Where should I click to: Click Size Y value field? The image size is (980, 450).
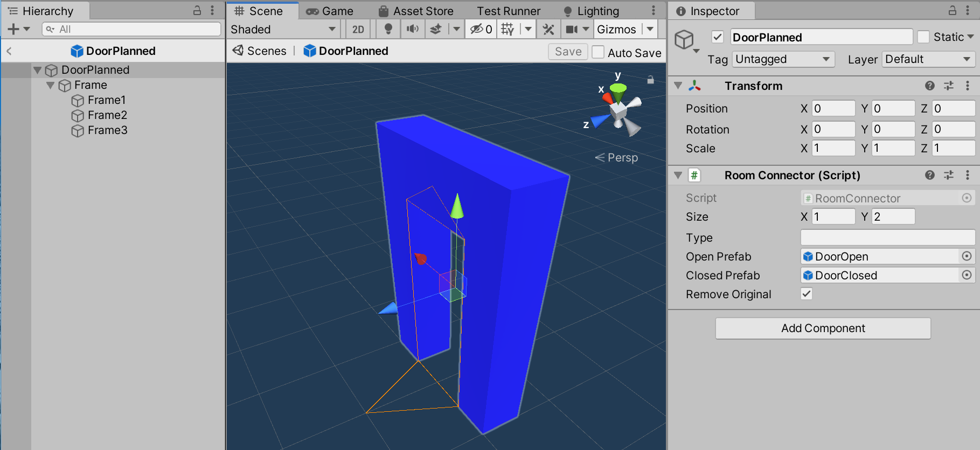(893, 216)
